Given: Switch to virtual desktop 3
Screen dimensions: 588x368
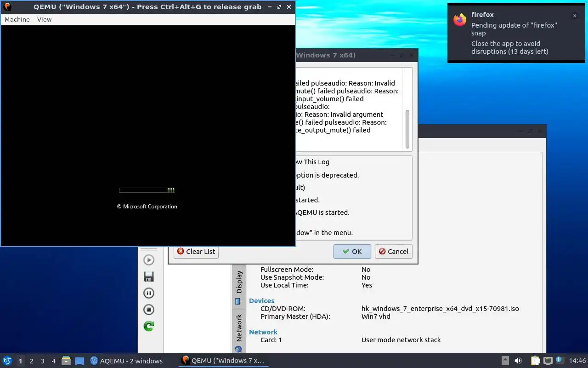Looking at the screenshot, I should 42,361.
